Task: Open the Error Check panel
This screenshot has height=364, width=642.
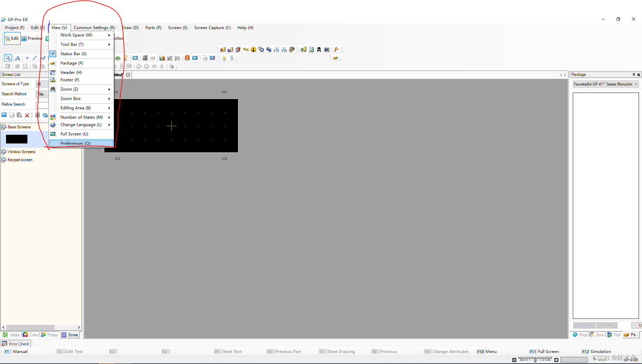Action: 16,344
